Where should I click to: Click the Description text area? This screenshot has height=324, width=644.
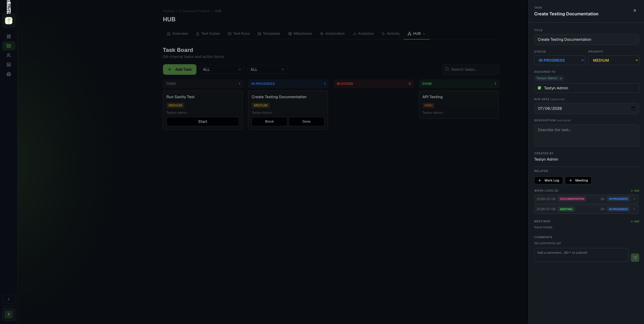click(586, 135)
